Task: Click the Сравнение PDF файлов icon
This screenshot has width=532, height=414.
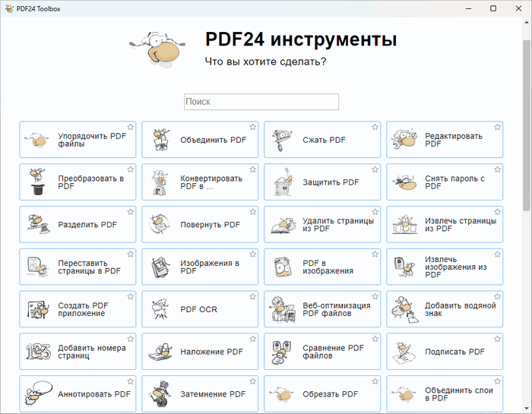Action: (282, 352)
